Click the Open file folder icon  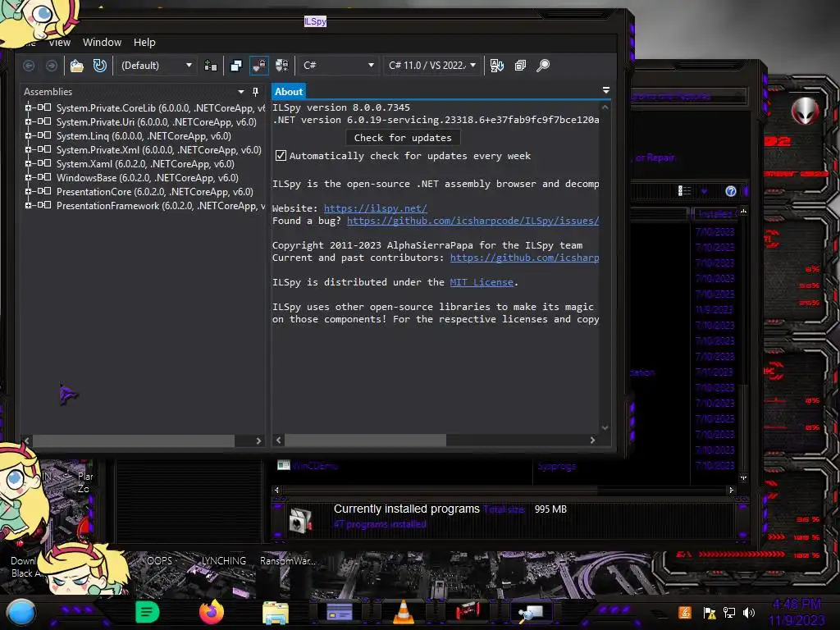click(x=76, y=66)
